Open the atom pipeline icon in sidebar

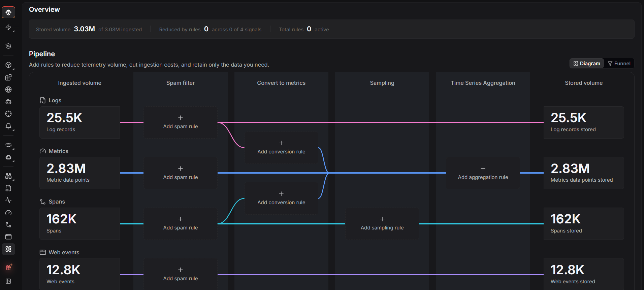point(8,249)
